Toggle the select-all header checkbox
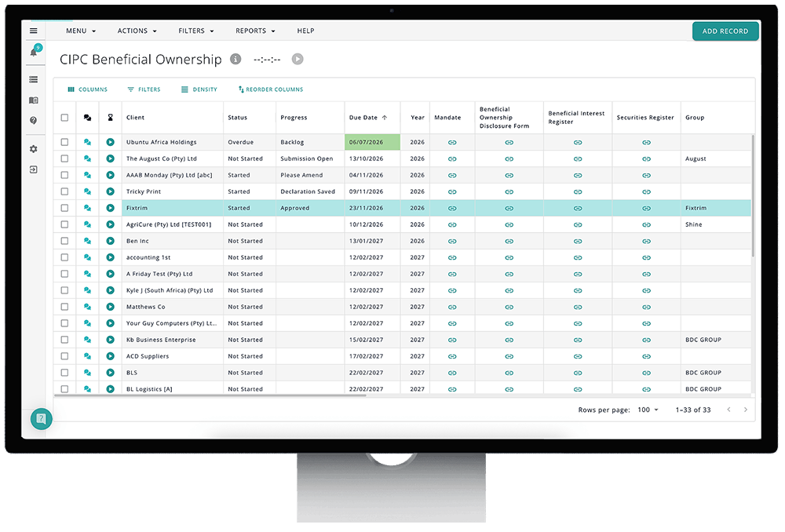The height and width of the screenshot is (532, 785). tap(64, 118)
